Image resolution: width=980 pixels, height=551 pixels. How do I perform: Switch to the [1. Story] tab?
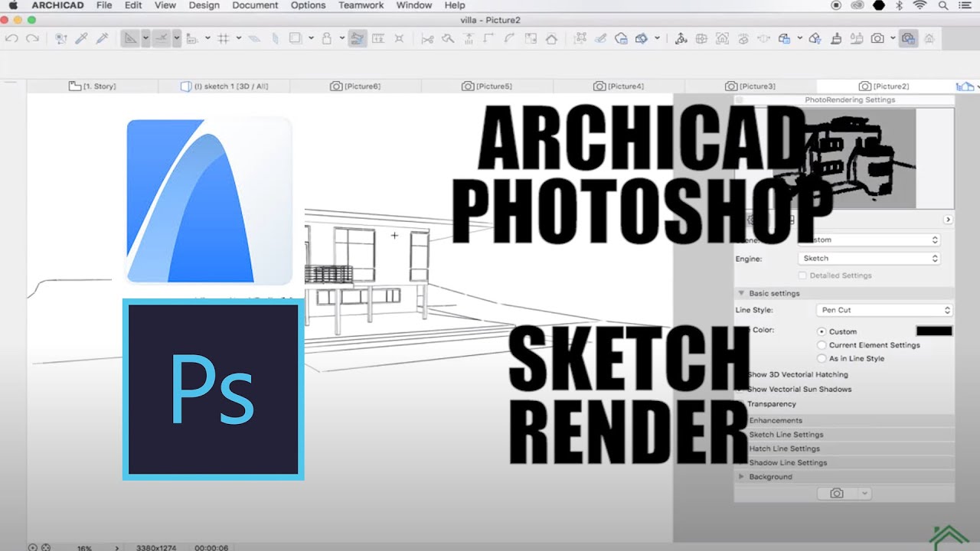point(92,86)
